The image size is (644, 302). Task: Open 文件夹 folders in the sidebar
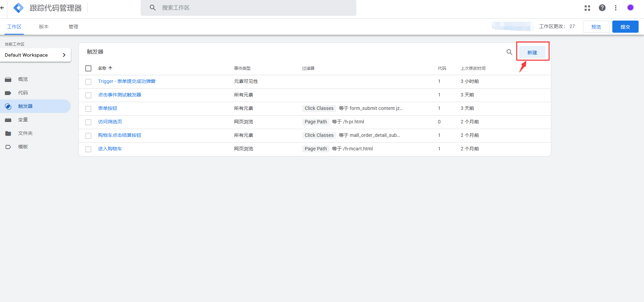25,133
